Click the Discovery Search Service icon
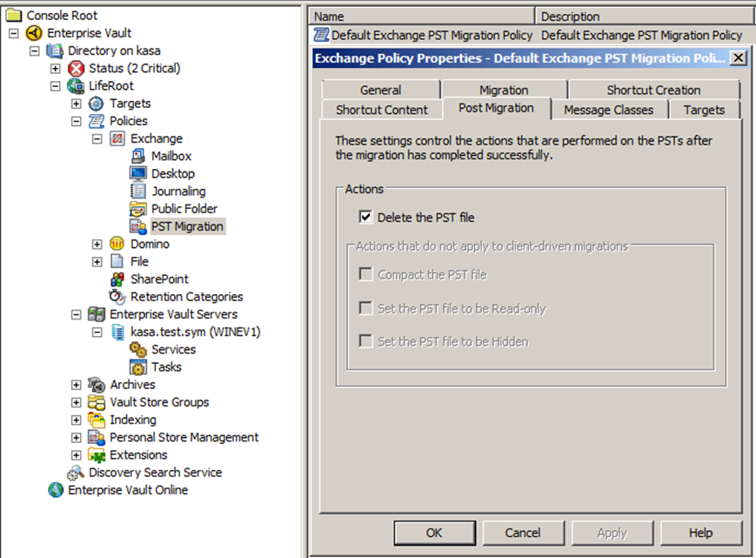Image resolution: width=756 pixels, height=558 pixels. pyautogui.click(x=76, y=473)
